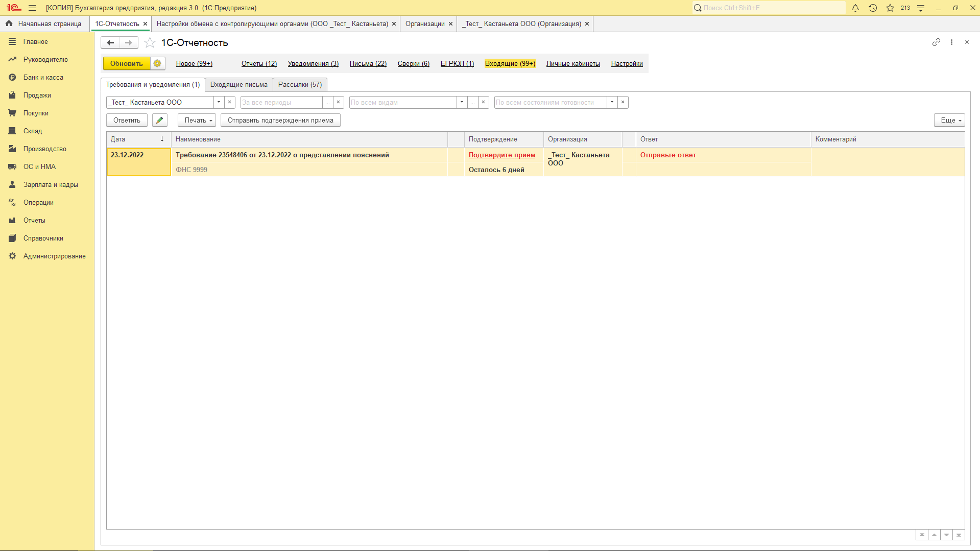Click the Ответить button
980x551 pixels.
coord(127,120)
